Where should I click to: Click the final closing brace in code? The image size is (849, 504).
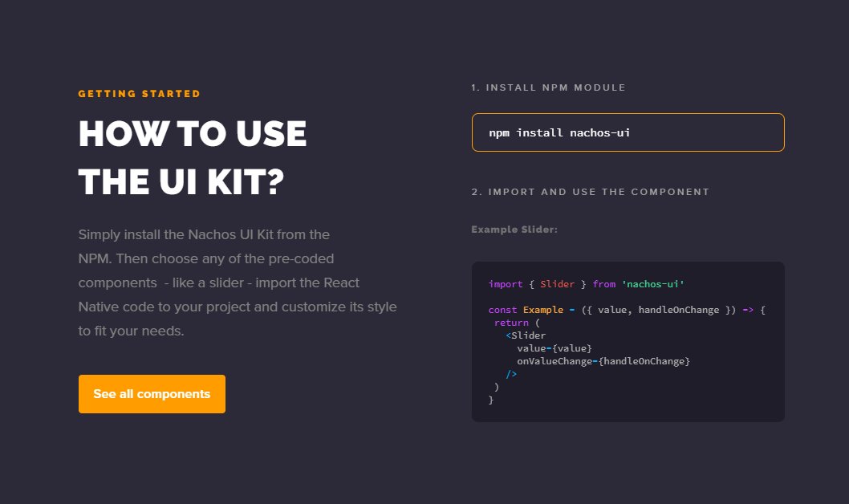(x=491, y=400)
